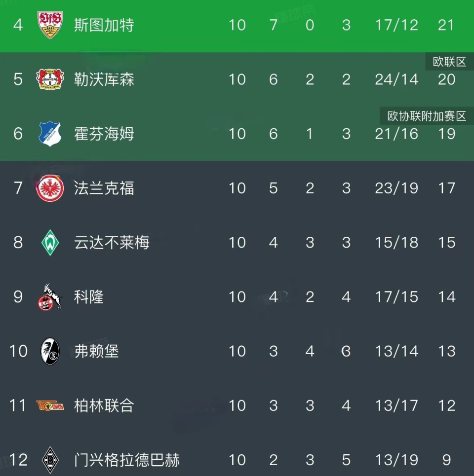
Task: Click the Eintracht Frankfurt eagle logo
Action: 50,188
